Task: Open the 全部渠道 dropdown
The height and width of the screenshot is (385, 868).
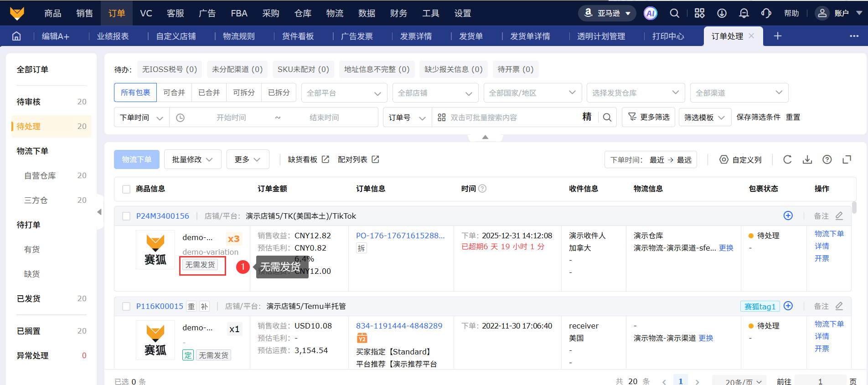Action: coord(739,93)
